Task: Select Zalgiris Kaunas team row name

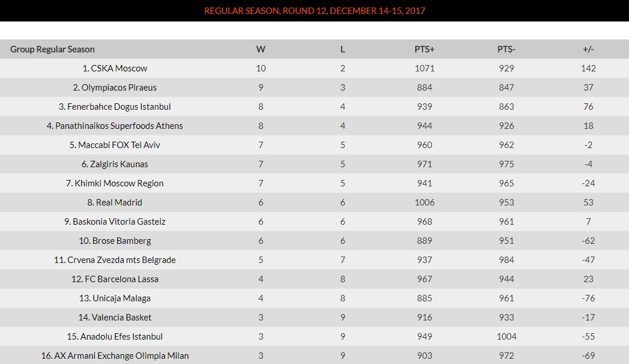Action: [x=115, y=164]
